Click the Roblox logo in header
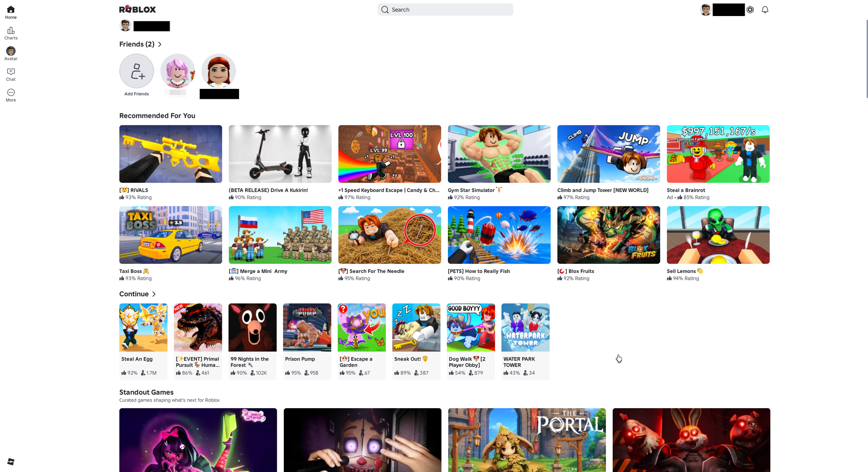The image size is (868, 472). coord(138,9)
